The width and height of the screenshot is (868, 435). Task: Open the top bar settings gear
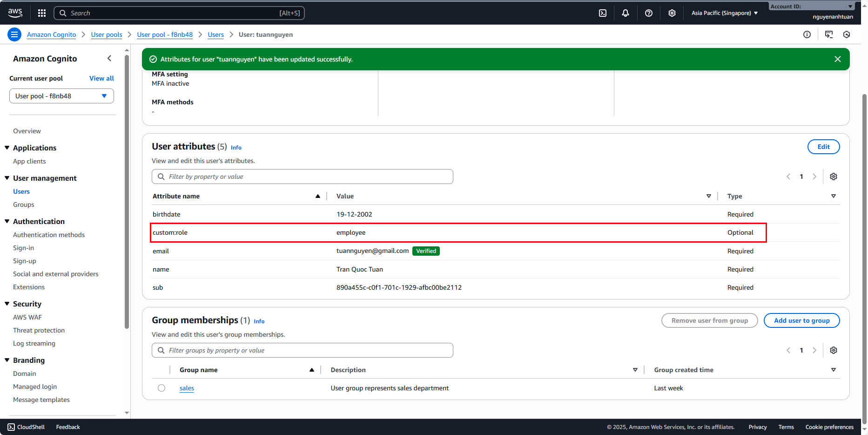[x=672, y=13]
